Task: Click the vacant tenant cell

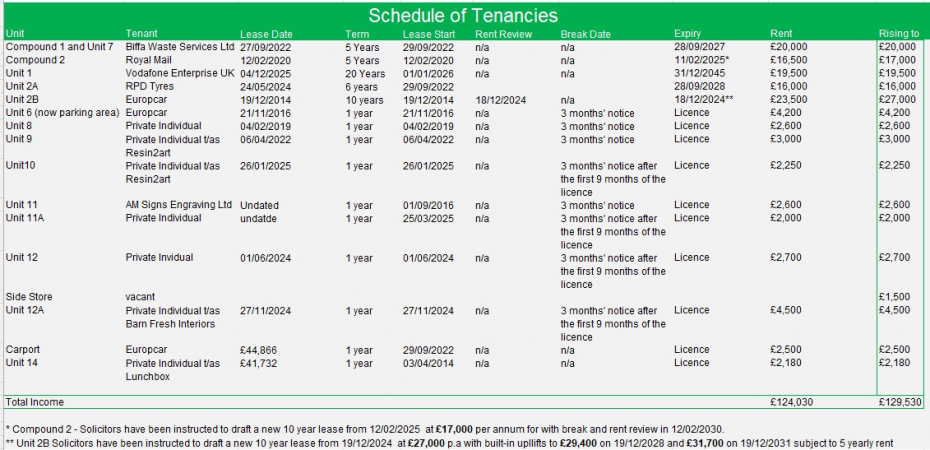Action: 141,297
